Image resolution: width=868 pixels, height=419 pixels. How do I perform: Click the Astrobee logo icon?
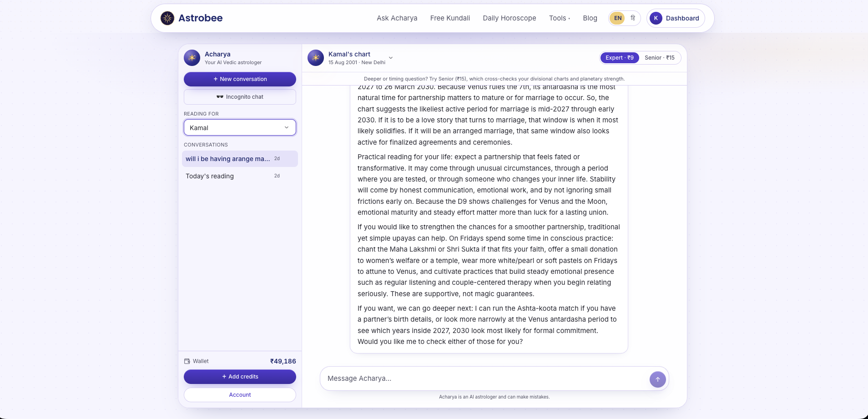167,18
